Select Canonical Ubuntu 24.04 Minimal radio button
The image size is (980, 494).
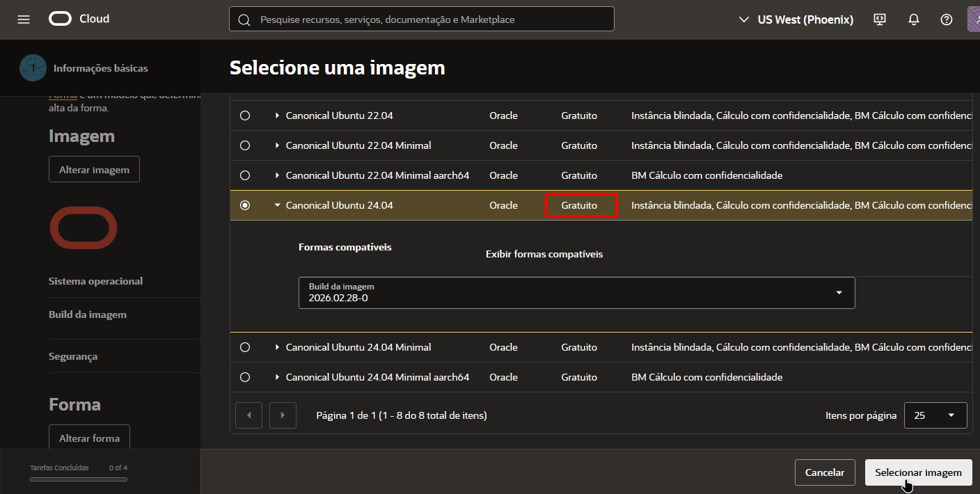245,346
